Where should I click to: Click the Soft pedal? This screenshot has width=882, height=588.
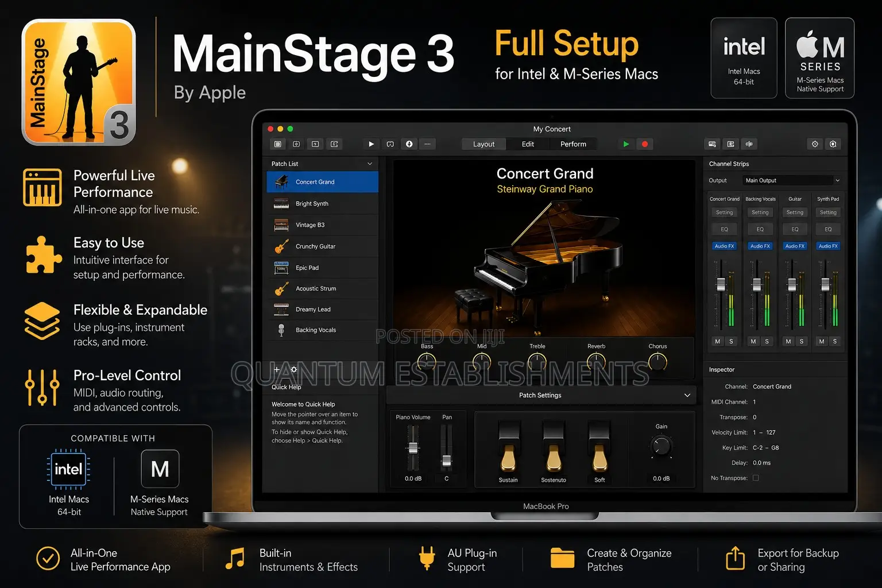pos(599,448)
